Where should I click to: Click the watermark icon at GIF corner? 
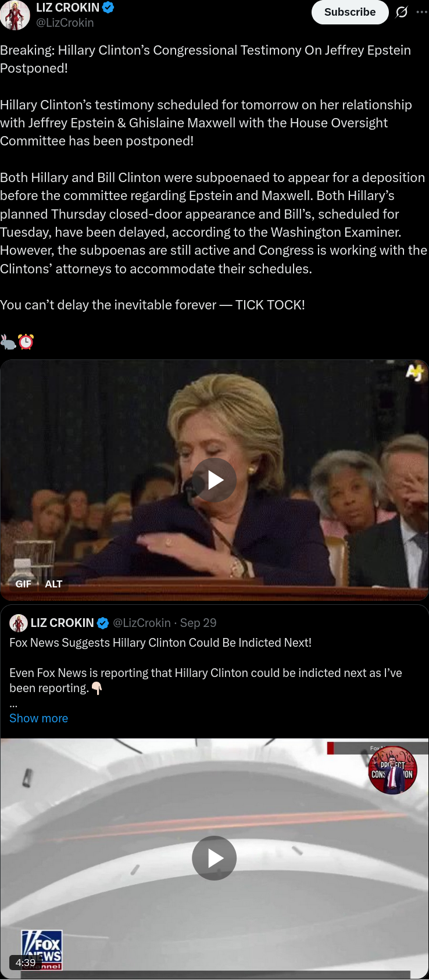pos(414,372)
